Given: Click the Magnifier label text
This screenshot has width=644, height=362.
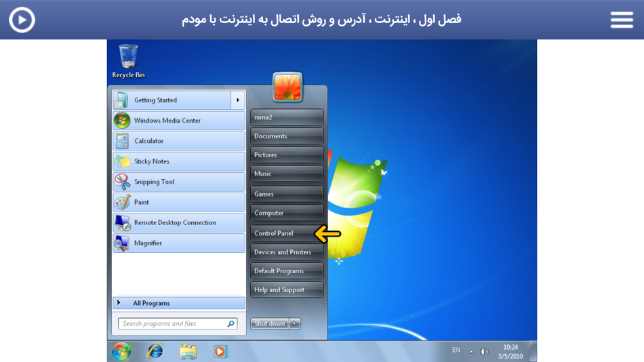Looking at the screenshot, I should (x=148, y=243).
